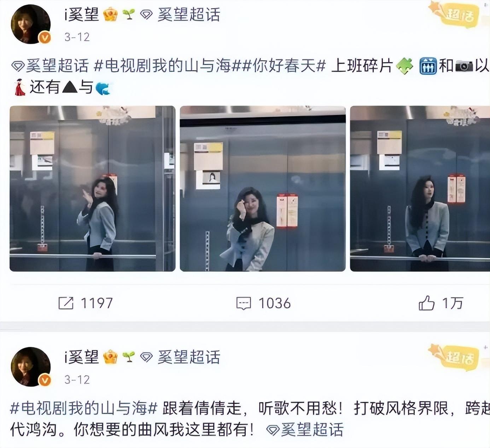Tap the 超话 badge on second post
Viewport: 490px width, 448px height.
click(456, 357)
